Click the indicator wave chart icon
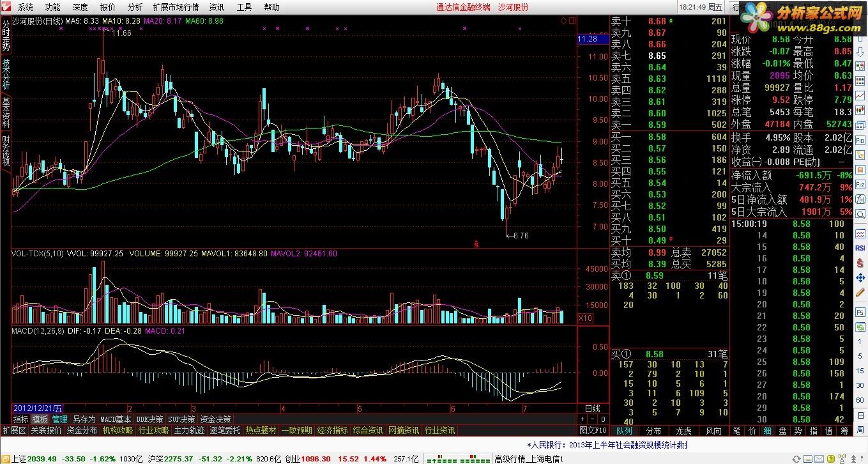868x464 pixels. [x=860, y=233]
